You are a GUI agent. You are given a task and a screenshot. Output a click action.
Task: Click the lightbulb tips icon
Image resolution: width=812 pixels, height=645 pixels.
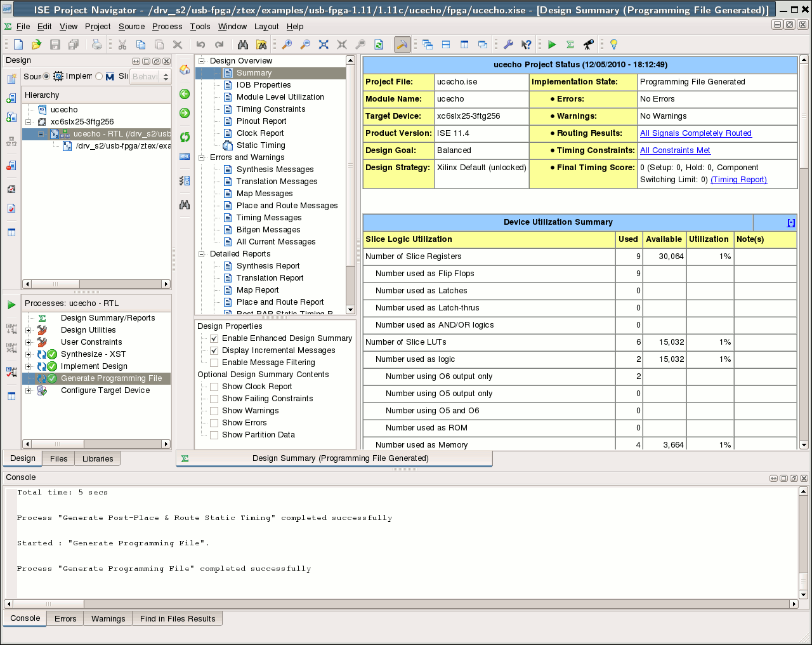(613, 44)
